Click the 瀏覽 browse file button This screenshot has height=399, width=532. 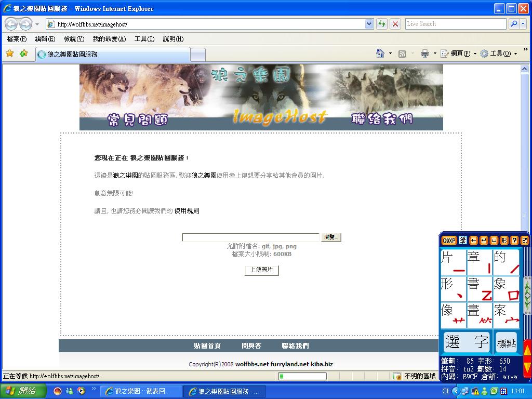pos(331,237)
